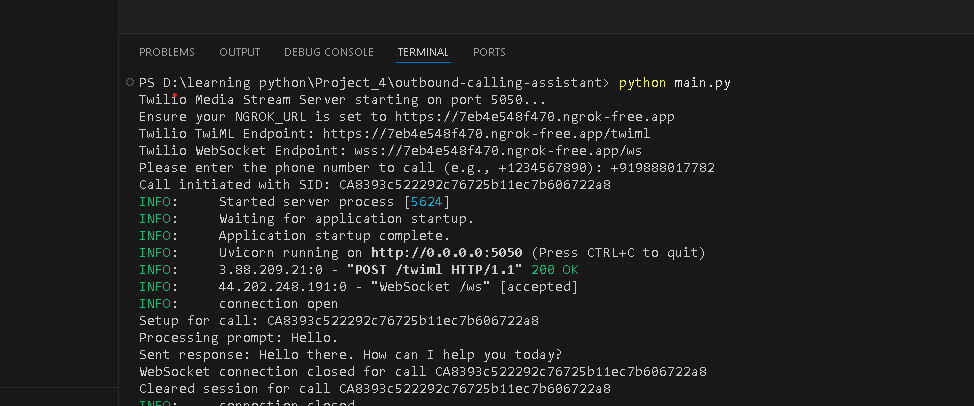Click the "Sent response: Hello there" output line
The height and width of the screenshot is (406, 974).
(350, 355)
